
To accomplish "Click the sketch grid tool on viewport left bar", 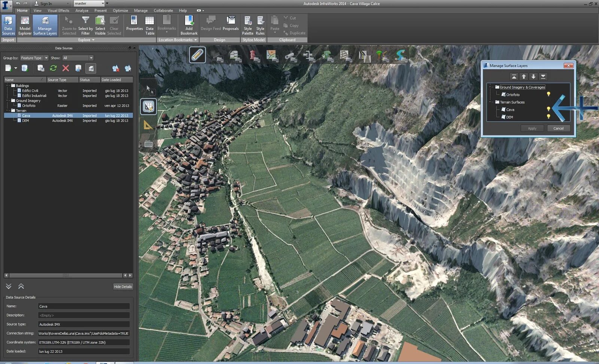I will coord(148,107).
